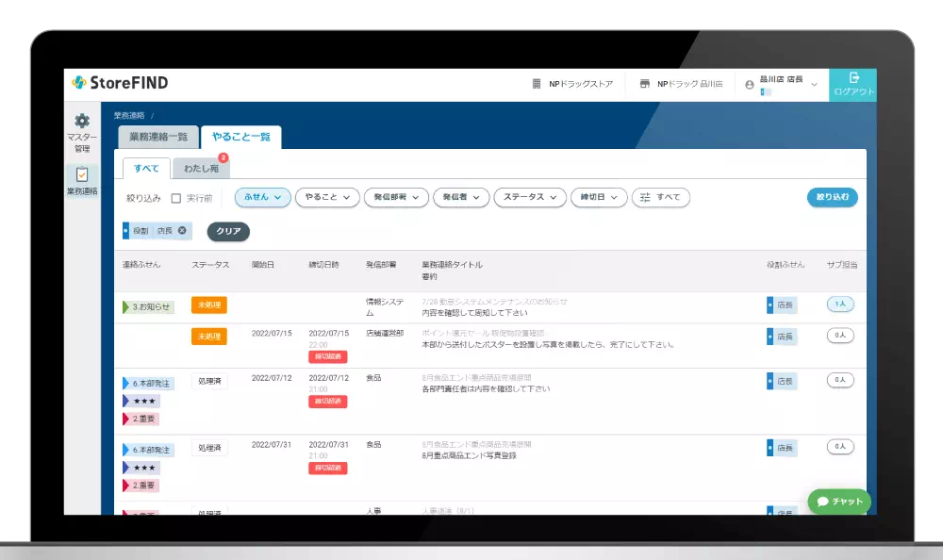Open the 発信者 filter dropdown
943x560 pixels.
click(461, 197)
